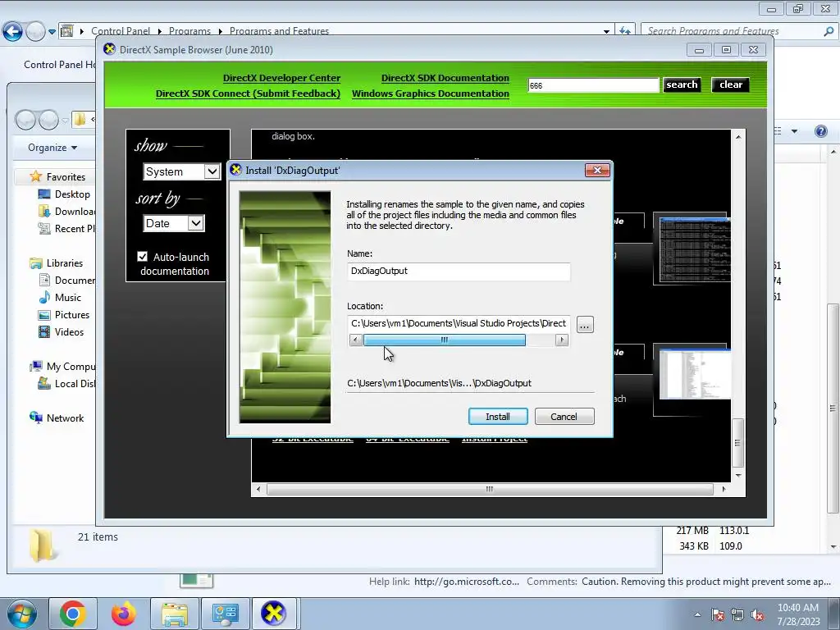Screen dimensions: 840x630
Task: Open Windows Graphics Documentation link
Action: coord(430,94)
